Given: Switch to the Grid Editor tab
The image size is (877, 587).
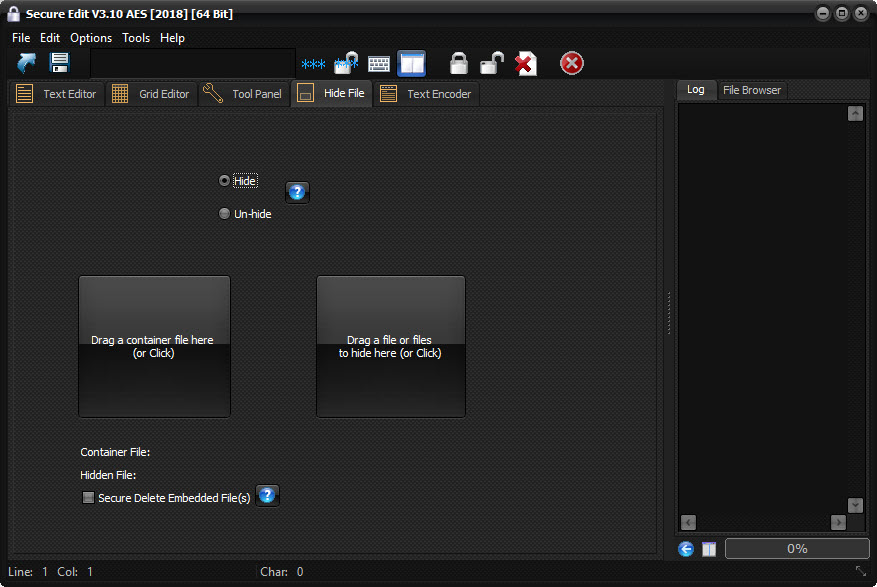Looking at the screenshot, I should click(151, 94).
